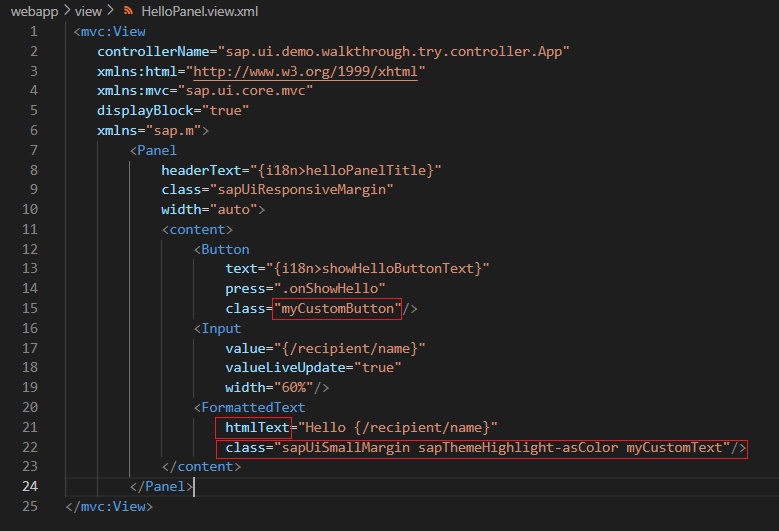
Task: Click the closing Panel tag
Action: point(161,486)
